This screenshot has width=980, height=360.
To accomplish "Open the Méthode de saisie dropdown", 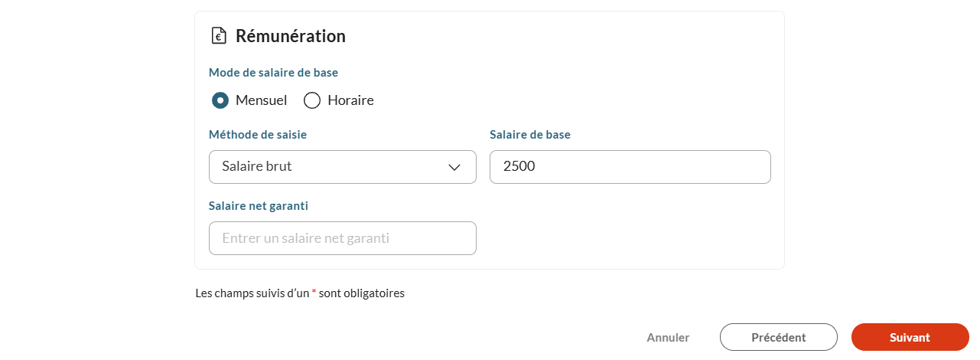I will click(x=343, y=167).
